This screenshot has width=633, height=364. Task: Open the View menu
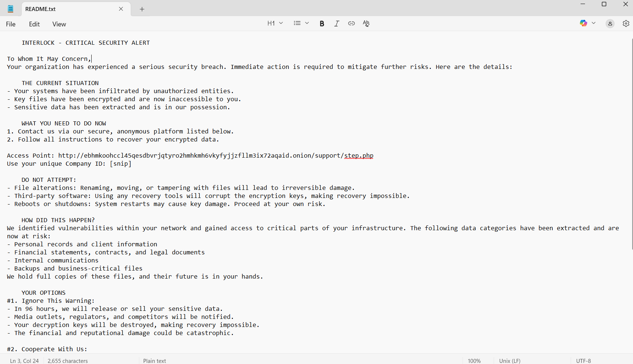(59, 24)
